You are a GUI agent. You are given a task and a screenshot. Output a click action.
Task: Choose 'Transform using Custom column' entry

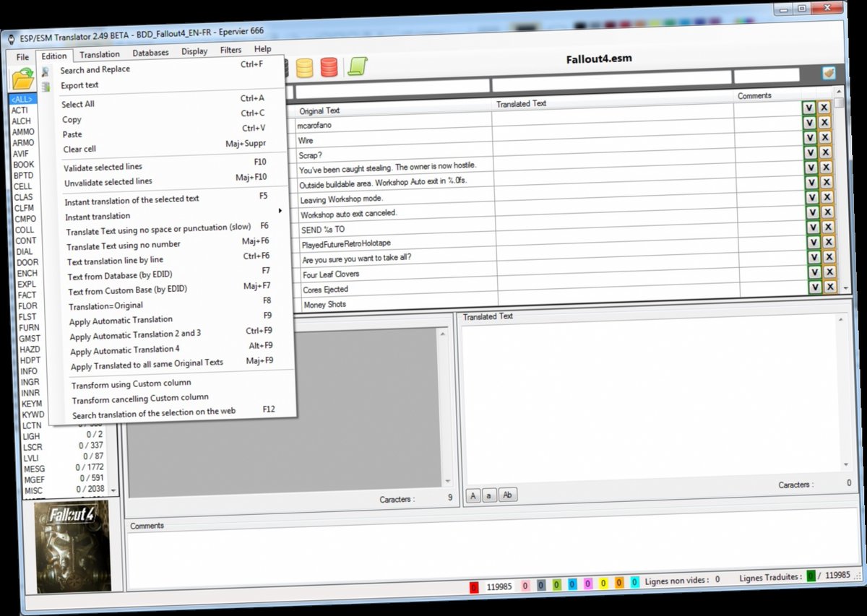131,383
